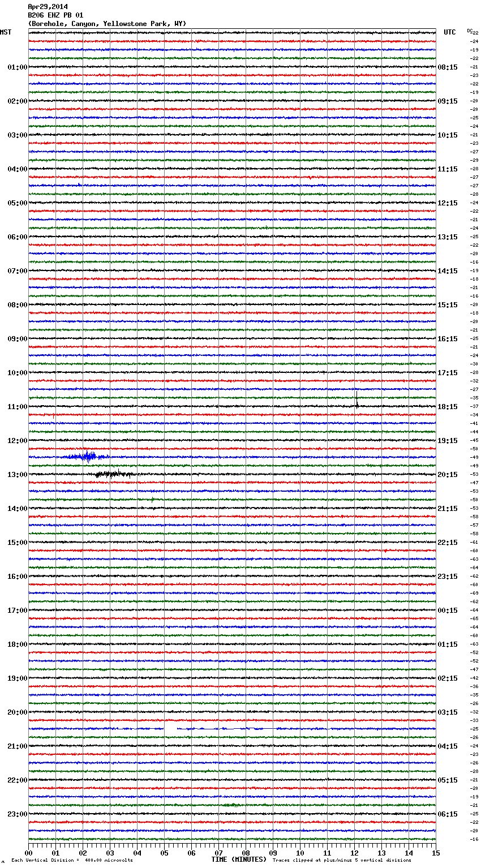Select the B206 EHZ PB 01 station label
Image resolution: width=481 pixels, height=868 pixels.
coord(55,15)
